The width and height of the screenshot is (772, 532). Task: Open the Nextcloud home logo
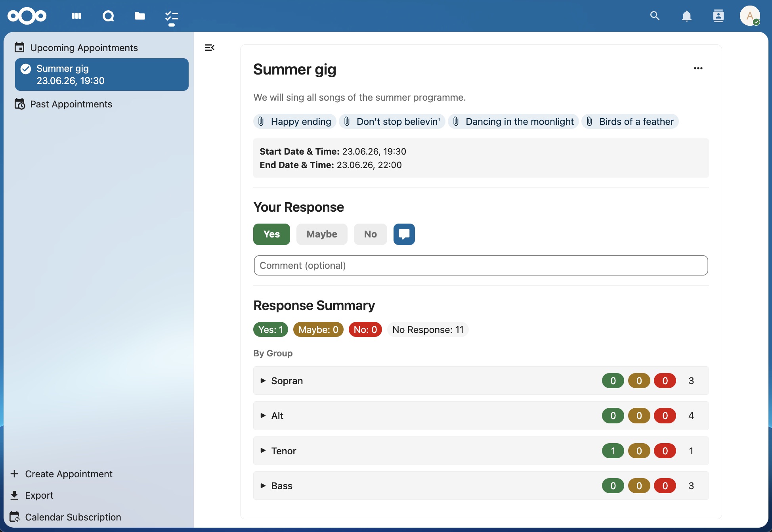click(x=27, y=16)
